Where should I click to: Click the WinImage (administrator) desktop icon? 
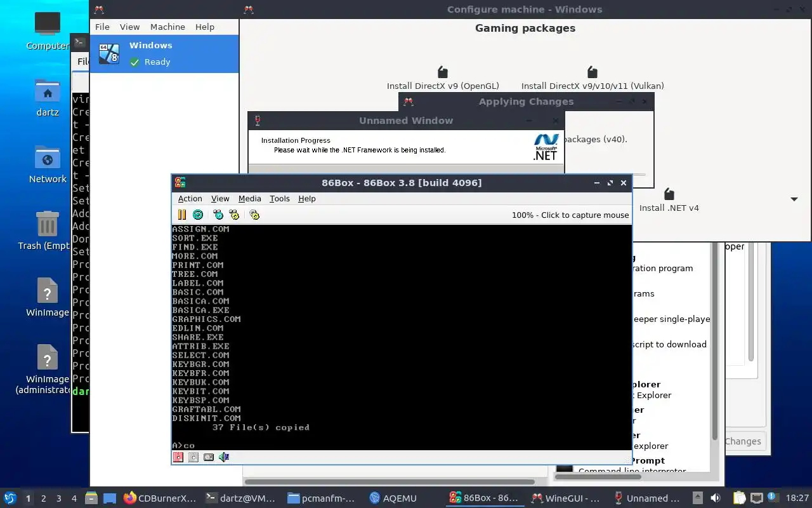tap(48, 358)
